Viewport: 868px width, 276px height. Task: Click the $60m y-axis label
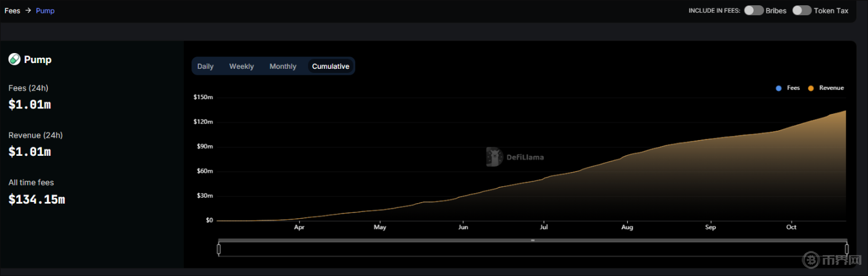(204, 172)
